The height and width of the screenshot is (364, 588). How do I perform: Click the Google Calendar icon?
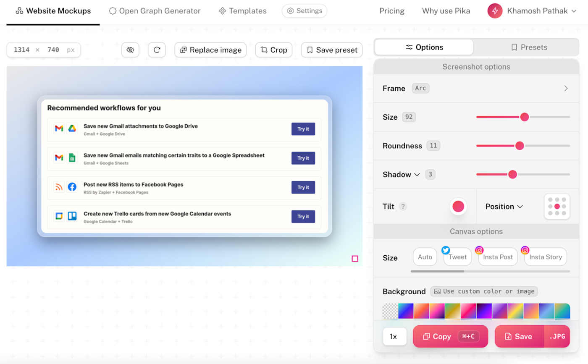click(59, 216)
